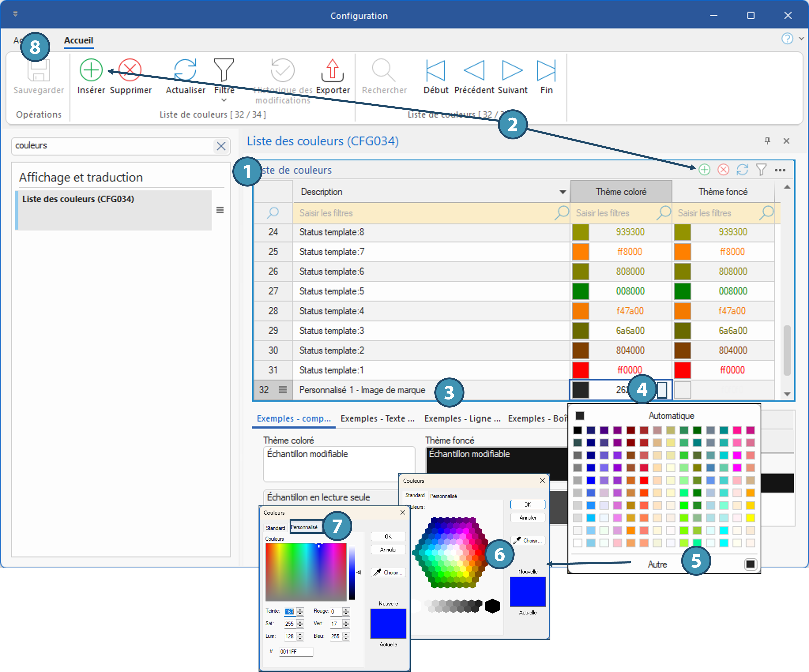This screenshot has width=809, height=672.
Task: Open the Description column sort dropdown
Action: (562, 192)
